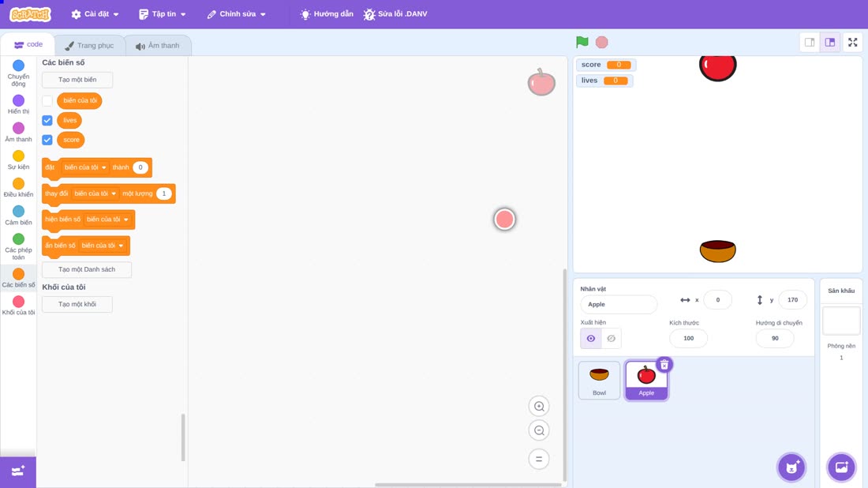The image size is (868, 488).
Task: Click the 'Tạo một biến' button
Action: (x=77, y=80)
